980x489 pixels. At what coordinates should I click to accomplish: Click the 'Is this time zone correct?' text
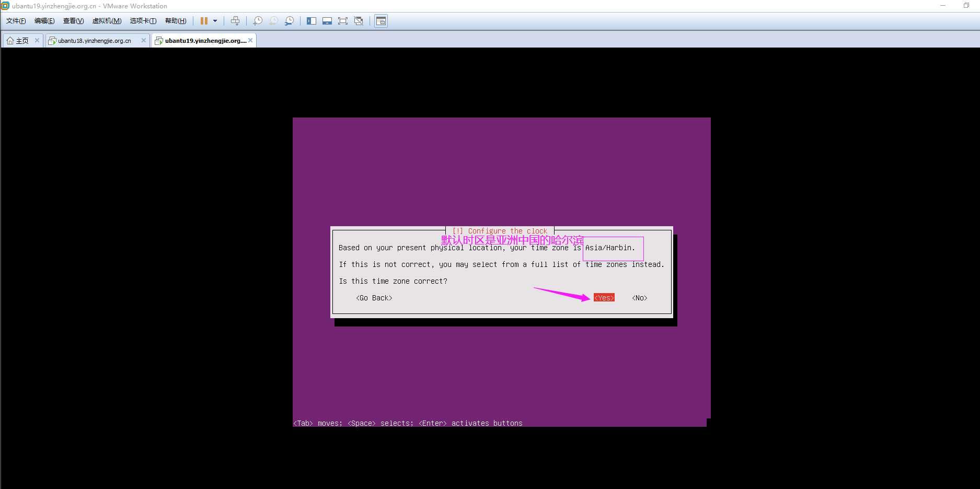pyautogui.click(x=393, y=281)
